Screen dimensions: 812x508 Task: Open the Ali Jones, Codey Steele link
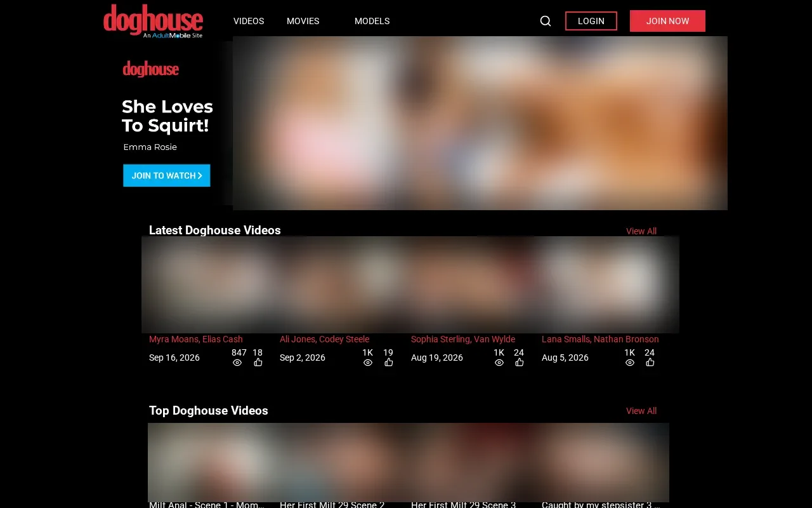tap(324, 339)
